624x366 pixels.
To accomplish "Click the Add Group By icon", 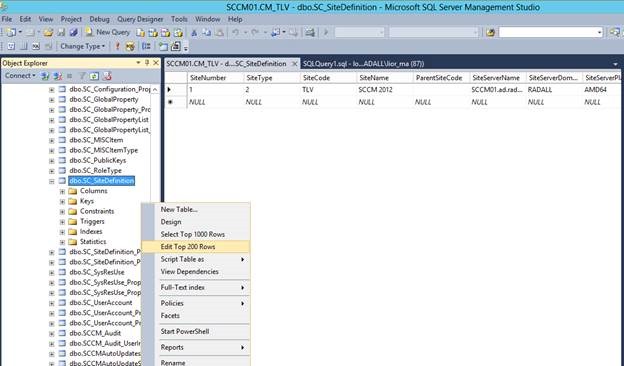I will 146,47.
